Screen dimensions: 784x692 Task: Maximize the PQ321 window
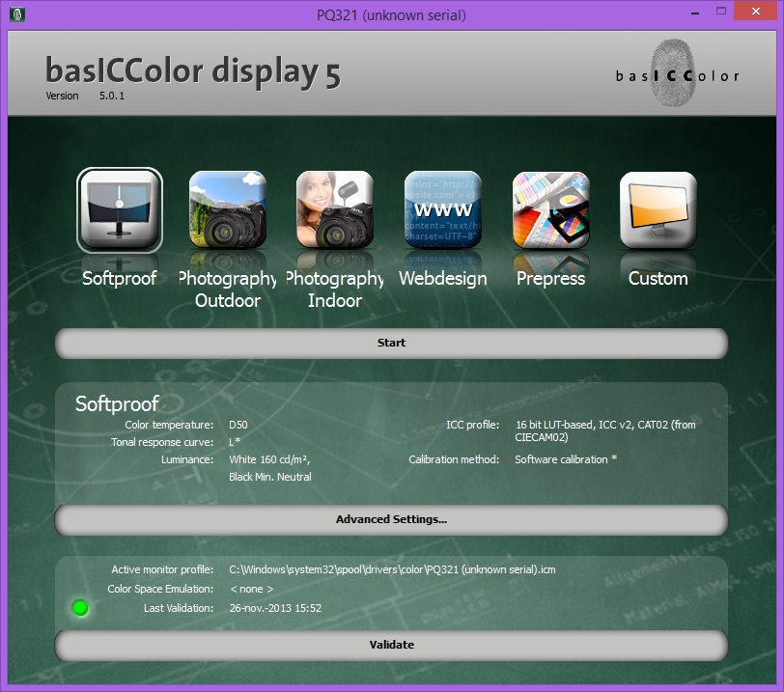721,11
